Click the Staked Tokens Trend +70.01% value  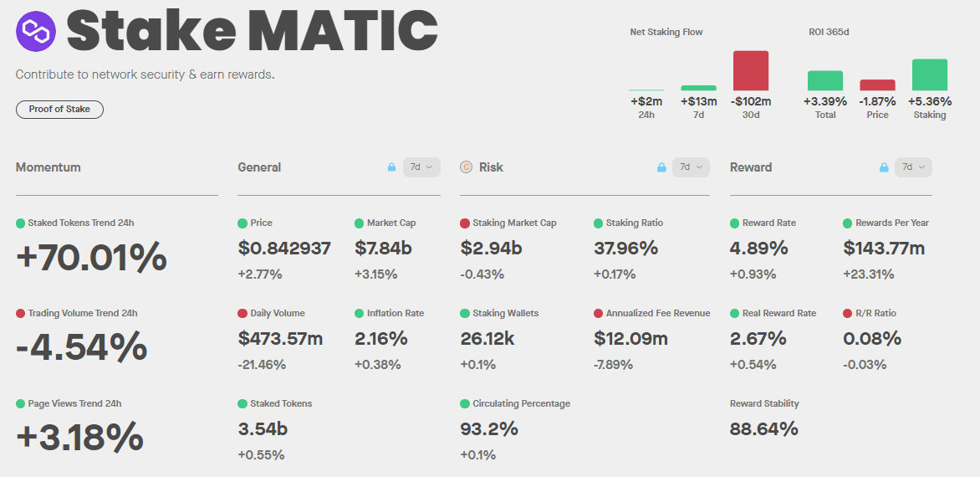point(91,257)
